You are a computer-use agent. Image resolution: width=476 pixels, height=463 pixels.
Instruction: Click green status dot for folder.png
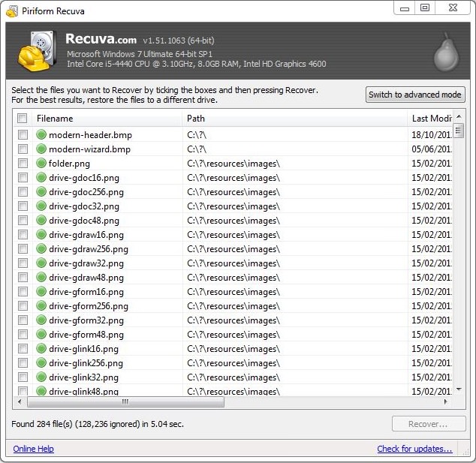click(x=41, y=163)
